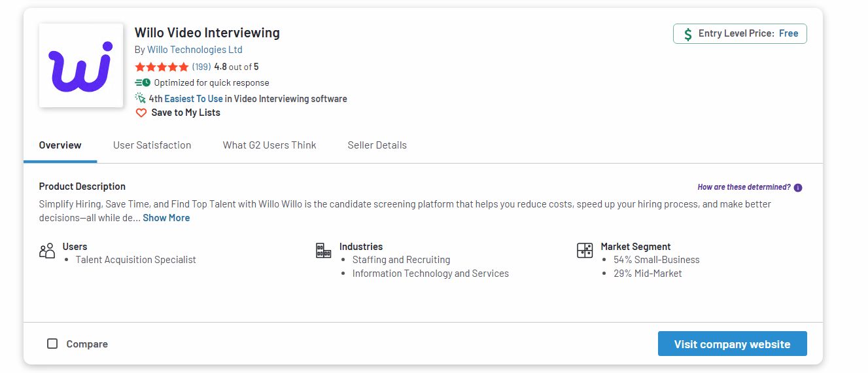The height and width of the screenshot is (373, 868).
Task: Click the Market Segment grid icon
Action: [584, 250]
